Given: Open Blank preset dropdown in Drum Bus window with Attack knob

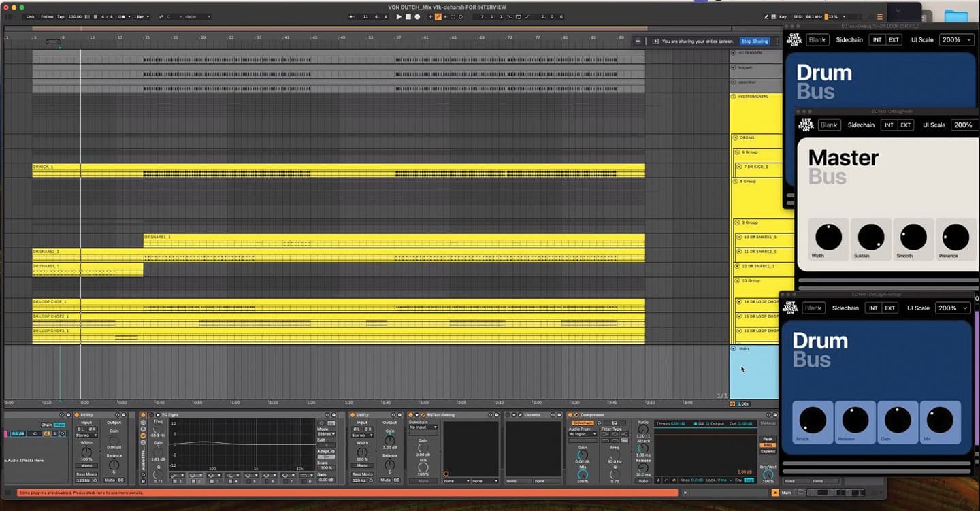Looking at the screenshot, I should coord(814,308).
